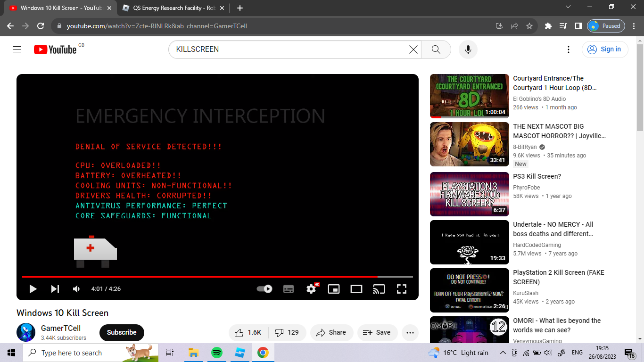The image size is (644, 362).
Task: Go back to previous page
Action: (x=10, y=26)
